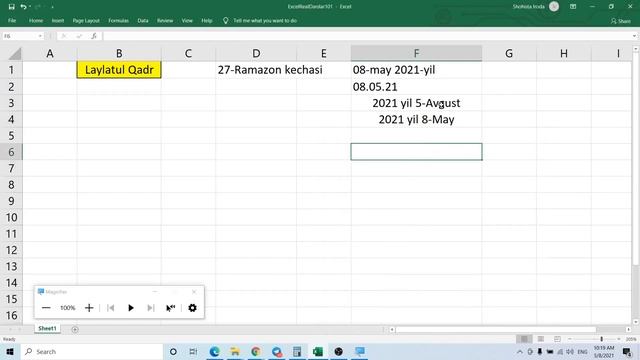This screenshot has width=640, height=360.
Task: Open the Customize Quick Access Toolbar dropdown
Action: tap(52, 7)
